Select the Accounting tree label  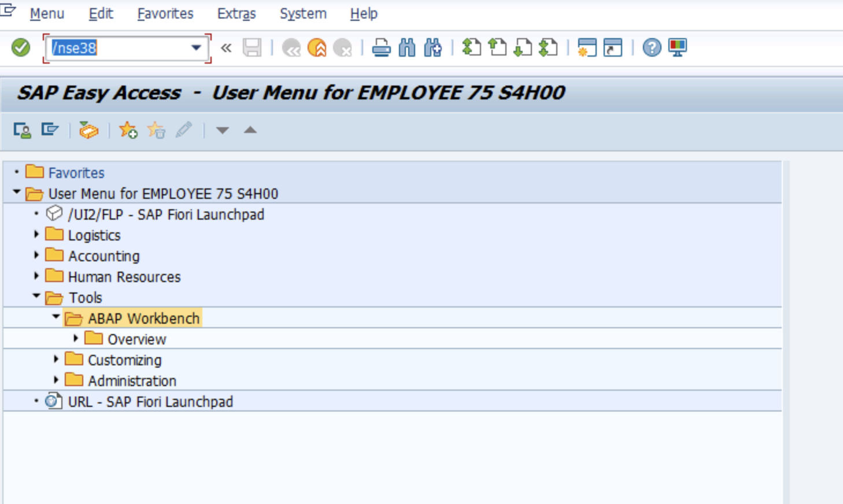pyautogui.click(x=104, y=256)
